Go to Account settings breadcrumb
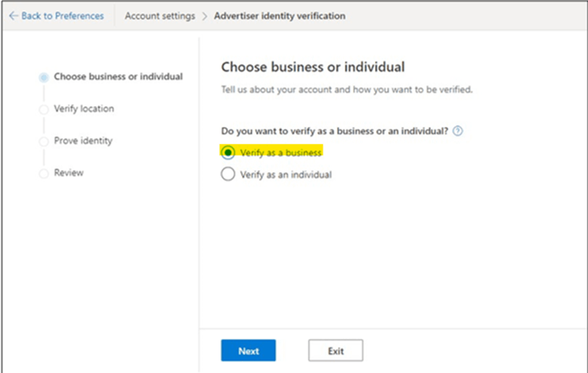The height and width of the screenshot is (373, 588). [159, 16]
